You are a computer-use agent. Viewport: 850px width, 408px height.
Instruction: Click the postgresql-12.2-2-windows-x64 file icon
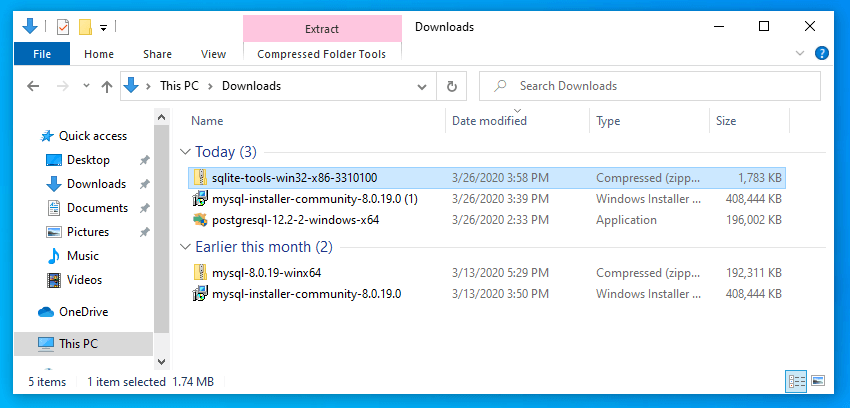coord(200,220)
